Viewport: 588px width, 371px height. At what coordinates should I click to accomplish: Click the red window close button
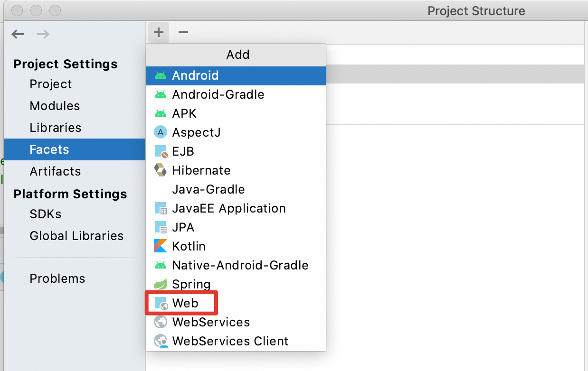[18, 10]
